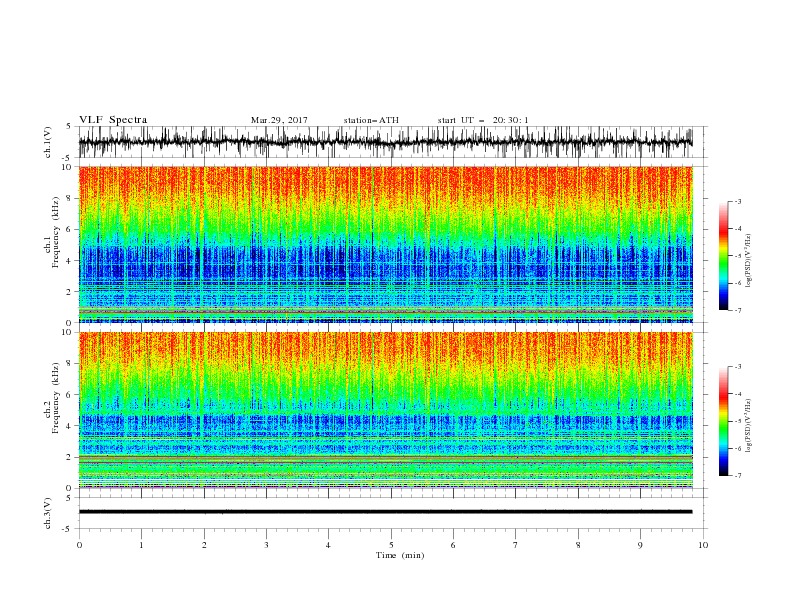The height and width of the screenshot is (612, 792).
Task: Click time axis tick label "5"
Action: [391, 545]
